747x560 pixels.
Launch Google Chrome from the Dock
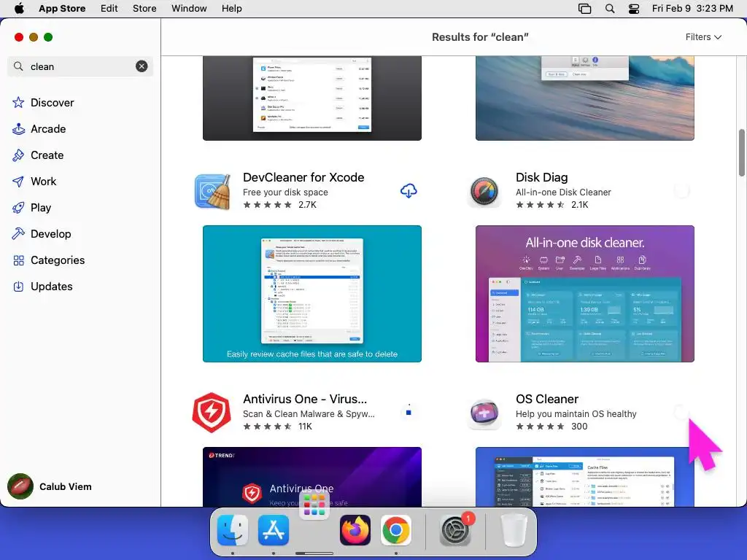[396, 530]
